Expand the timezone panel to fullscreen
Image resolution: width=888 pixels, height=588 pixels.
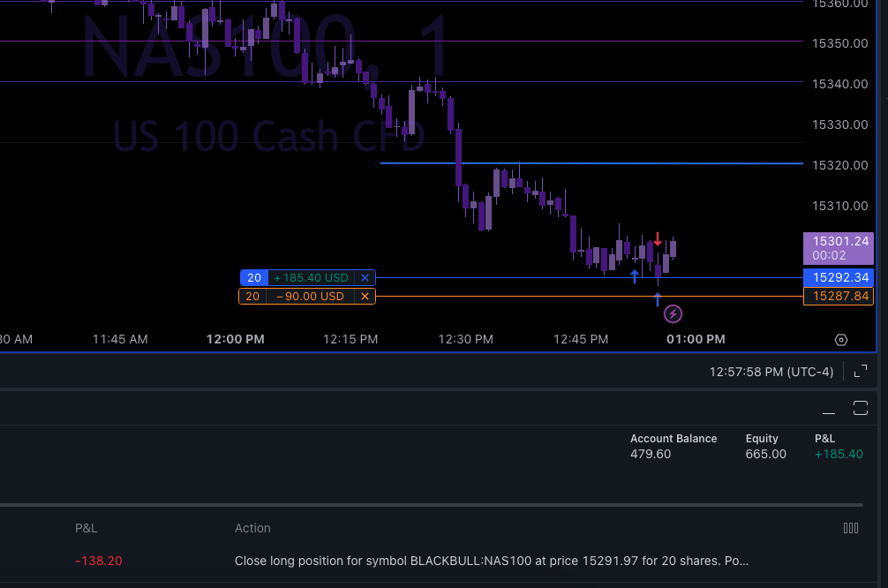(860, 372)
